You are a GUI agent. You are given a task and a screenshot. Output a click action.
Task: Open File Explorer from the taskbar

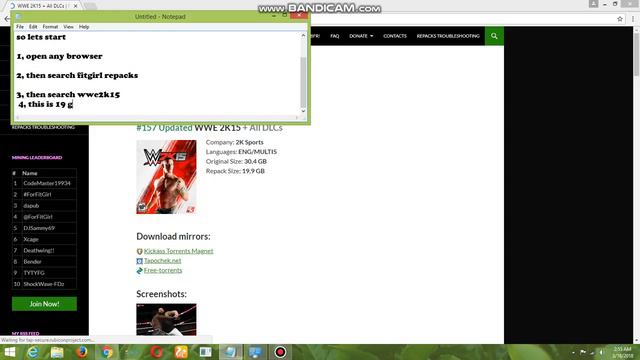tap(57, 352)
